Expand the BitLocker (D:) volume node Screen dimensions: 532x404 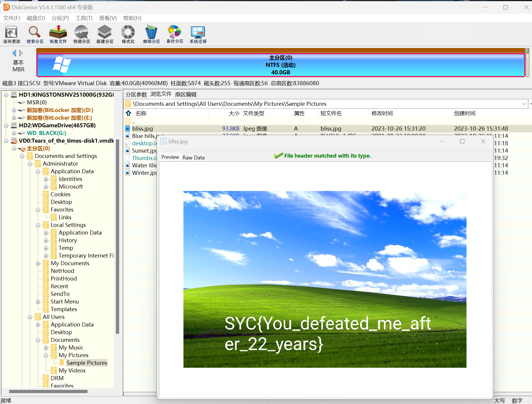(x=14, y=110)
